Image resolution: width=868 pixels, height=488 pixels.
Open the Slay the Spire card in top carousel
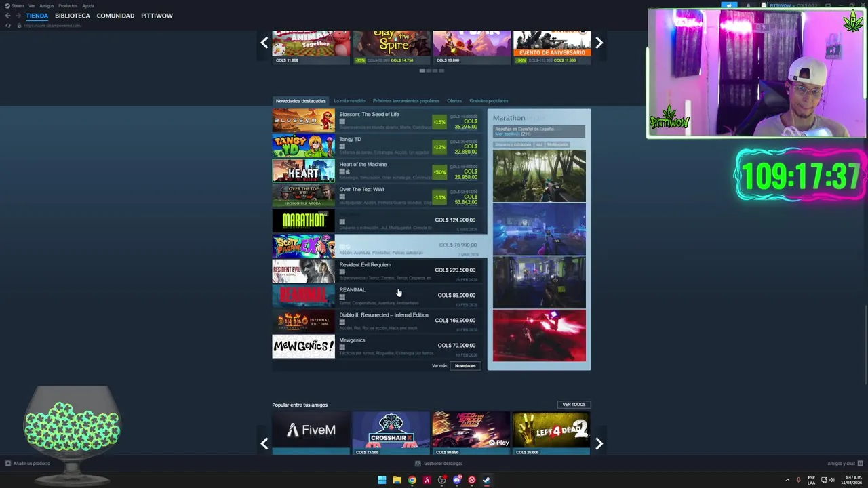(x=391, y=47)
